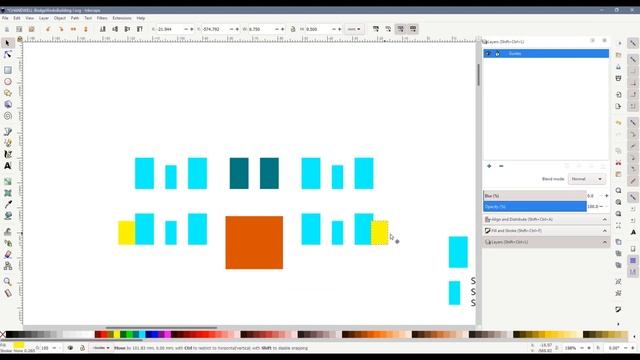640x360 pixels.
Task: Toggle width/height lock ratio button
Action: click(x=293, y=29)
